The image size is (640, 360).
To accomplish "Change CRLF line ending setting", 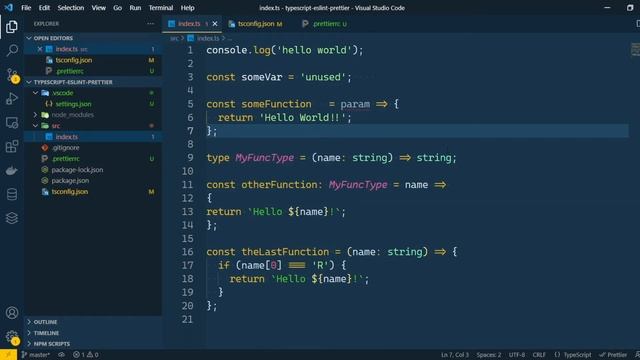I will pyautogui.click(x=539, y=355).
